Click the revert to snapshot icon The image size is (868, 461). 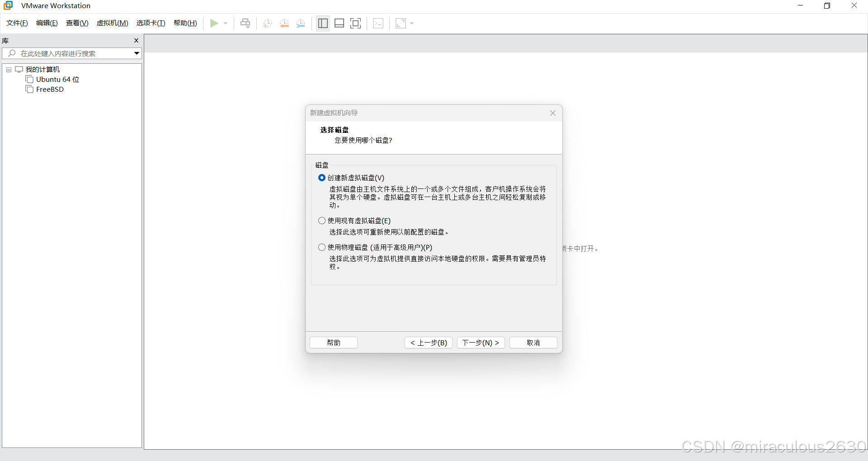[x=284, y=24]
